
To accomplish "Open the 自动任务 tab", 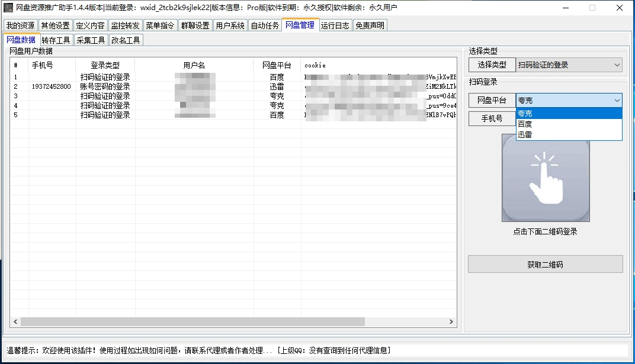I will pos(265,25).
